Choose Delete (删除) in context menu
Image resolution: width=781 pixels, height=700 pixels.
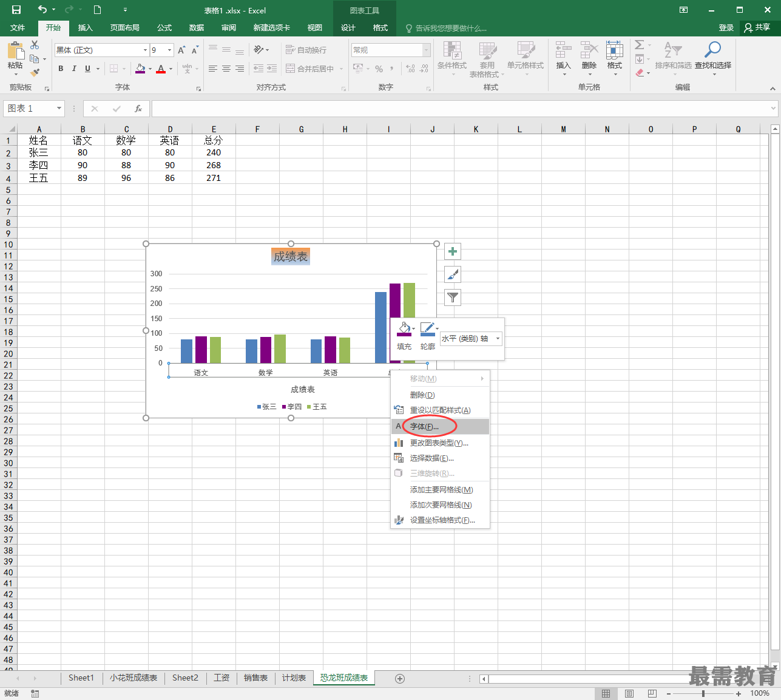[x=440, y=395]
